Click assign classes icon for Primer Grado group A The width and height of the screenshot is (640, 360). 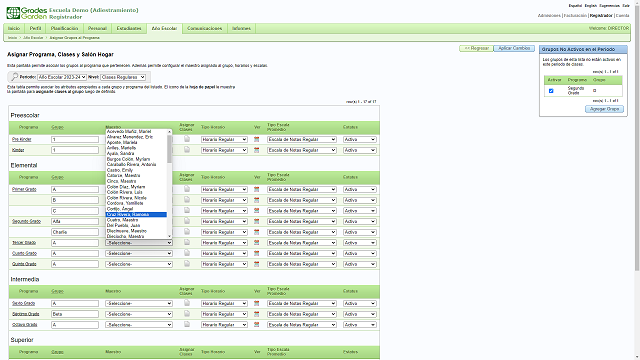(187, 189)
